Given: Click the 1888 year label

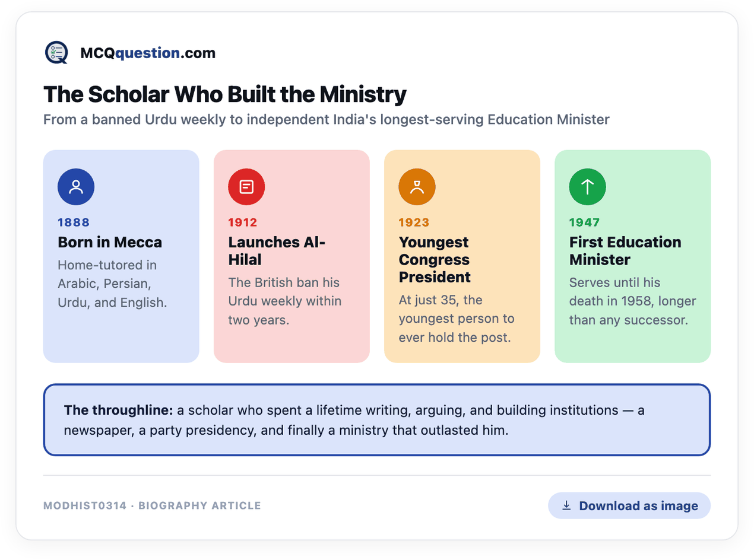Looking at the screenshot, I should 74,222.
